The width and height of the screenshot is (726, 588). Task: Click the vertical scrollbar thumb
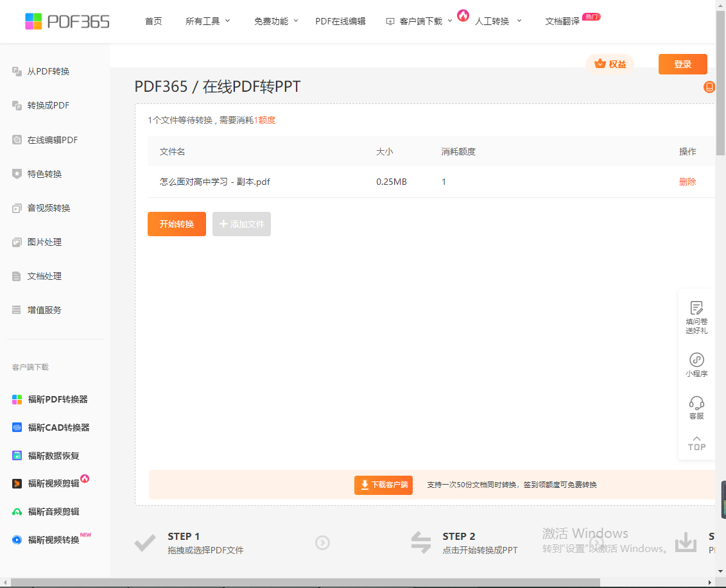[x=720, y=83]
